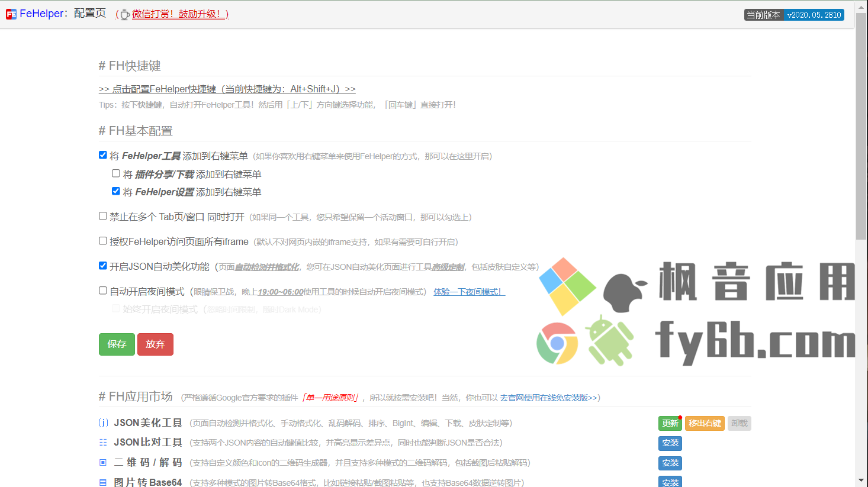868x487 pixels.
Task: Click the scrollbar up arrow
Action: (861, 6)
